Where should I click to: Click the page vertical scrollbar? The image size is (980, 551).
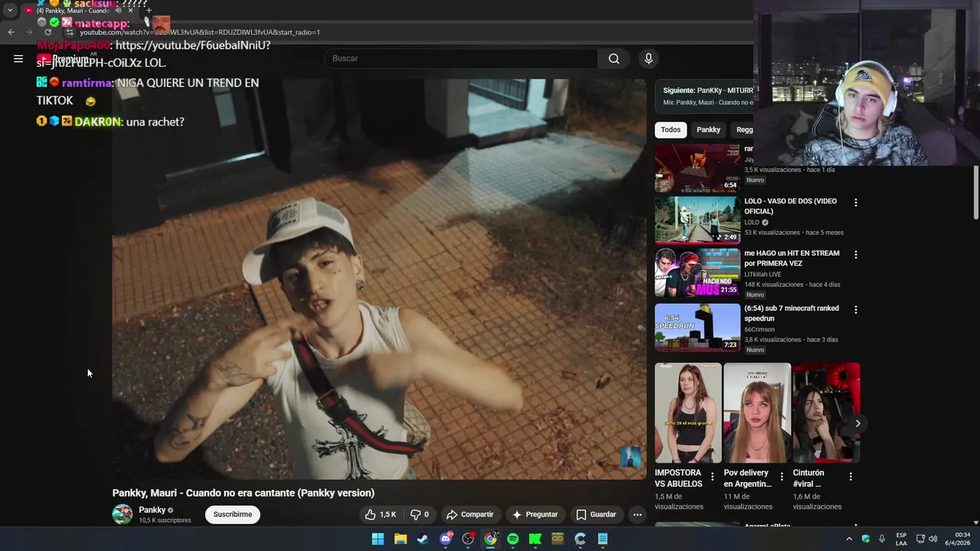(x=976, y=191)
